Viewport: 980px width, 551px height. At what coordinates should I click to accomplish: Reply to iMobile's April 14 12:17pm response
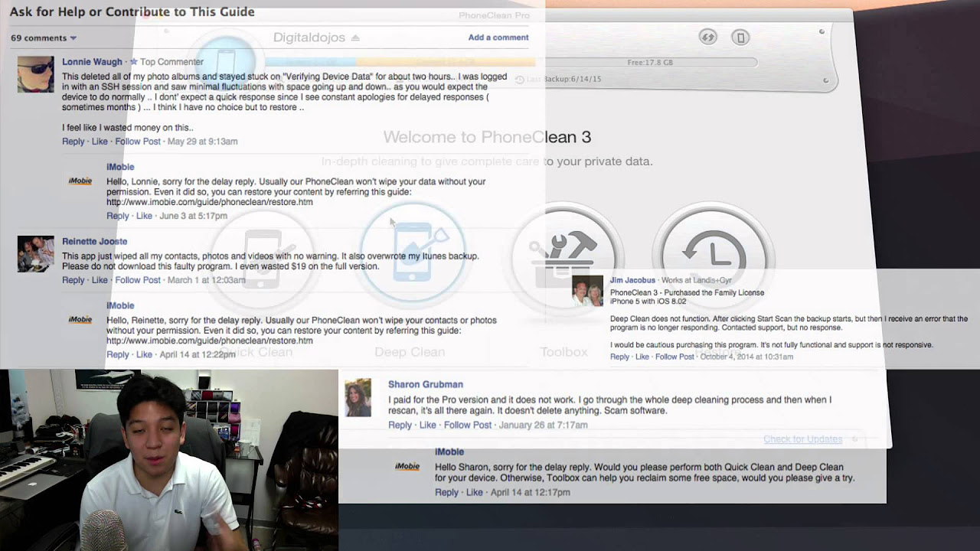tap(446, 492)
